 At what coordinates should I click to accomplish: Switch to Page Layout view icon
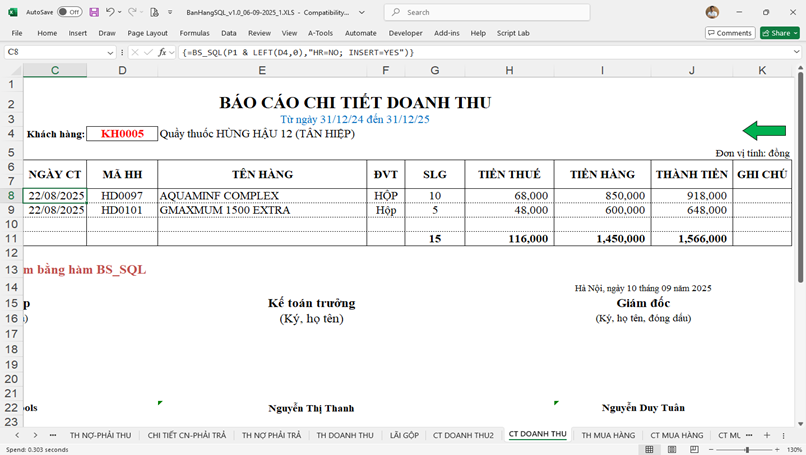[672, 449]
